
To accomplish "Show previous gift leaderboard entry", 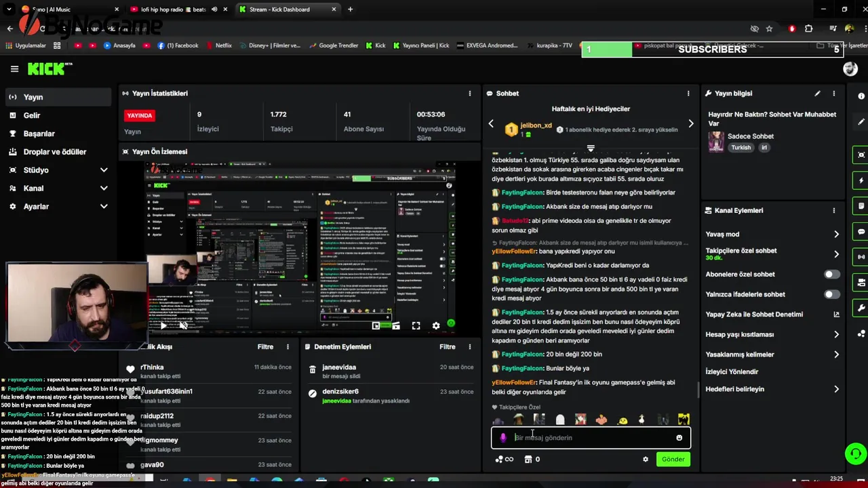I will (492, 123).
